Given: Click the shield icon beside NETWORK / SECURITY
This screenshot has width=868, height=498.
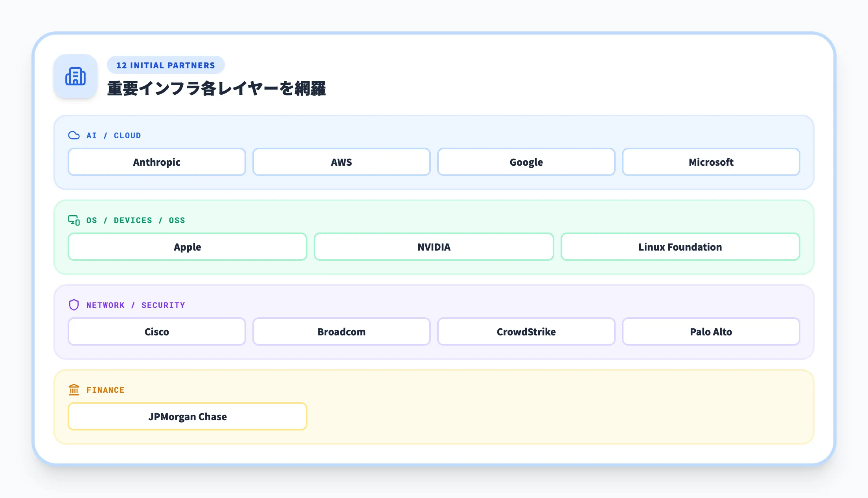Looking at the screenshot, I should [74, 305].
